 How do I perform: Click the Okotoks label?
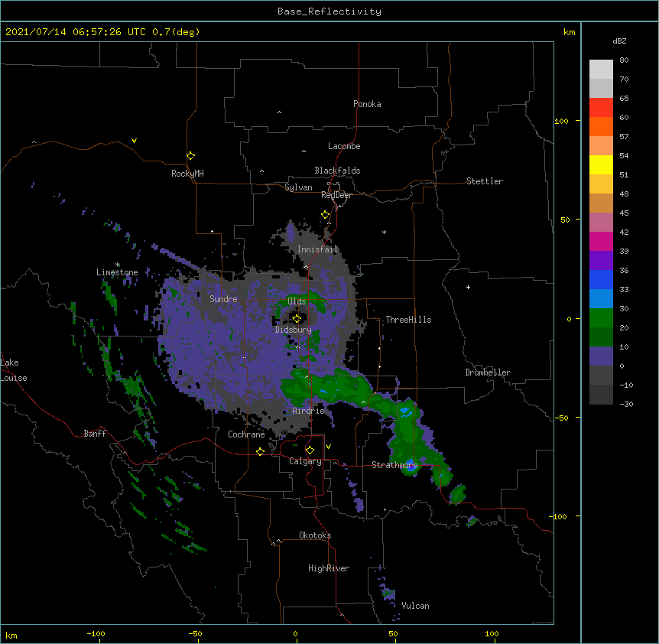pos(315,535)
